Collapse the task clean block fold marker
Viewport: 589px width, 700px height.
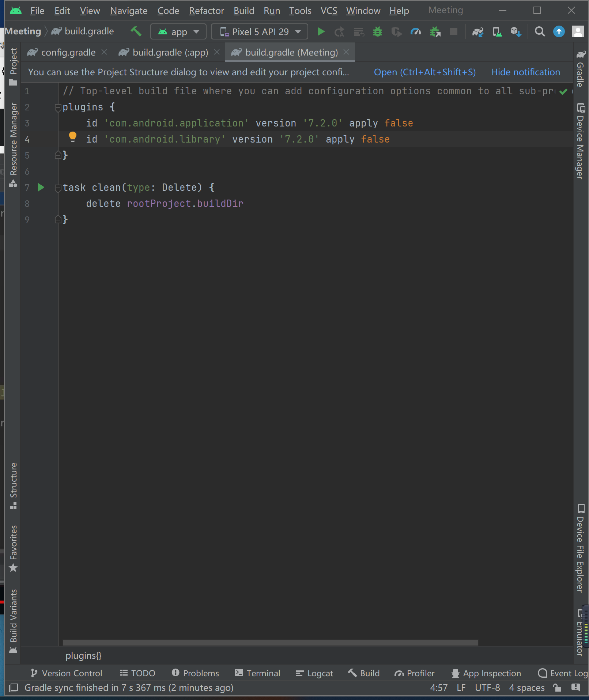coord(57,188)
